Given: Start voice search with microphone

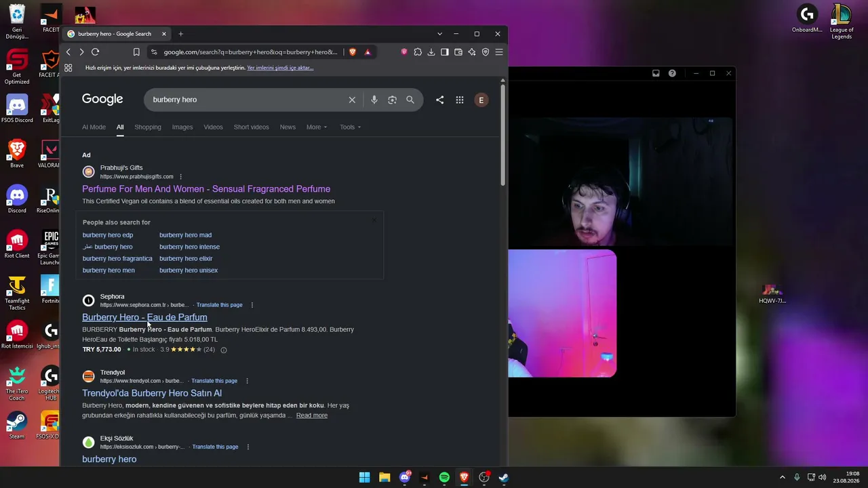Looking at the screenshot, I should [374, 100].
